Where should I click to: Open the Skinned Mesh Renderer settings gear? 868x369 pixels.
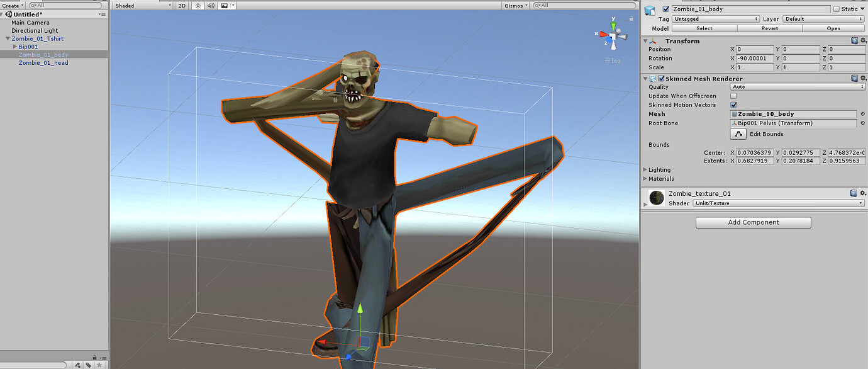tap(862, 78)
